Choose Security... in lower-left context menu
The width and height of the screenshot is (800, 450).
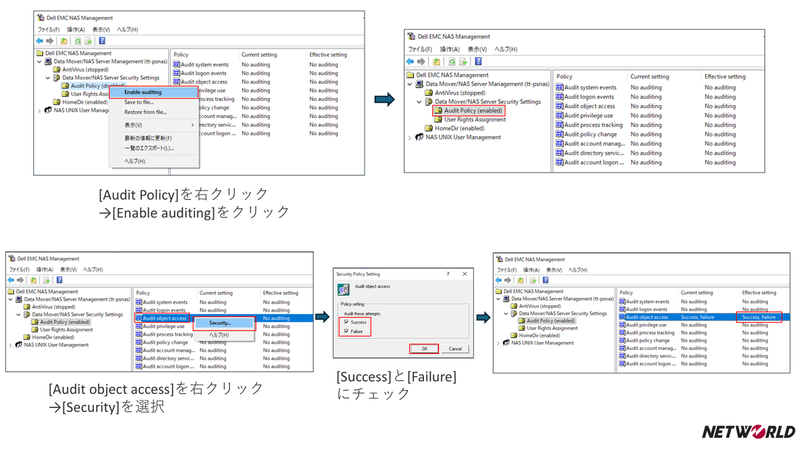pyautogui.click(x=224, y=323)
